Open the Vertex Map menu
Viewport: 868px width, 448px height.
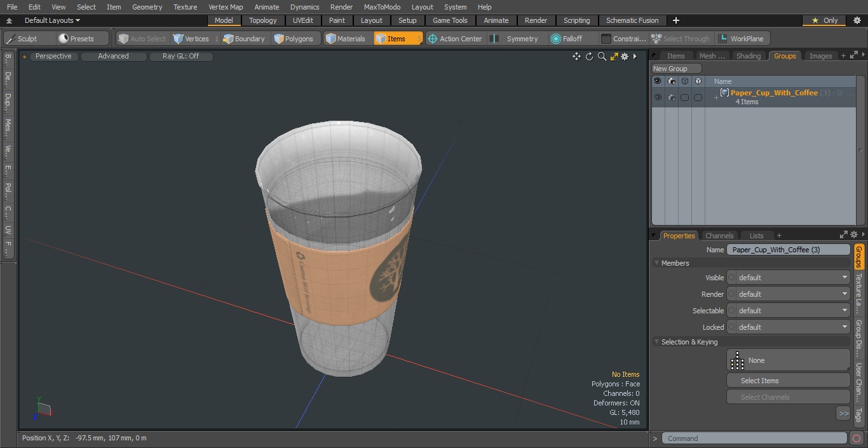[226, 7]
